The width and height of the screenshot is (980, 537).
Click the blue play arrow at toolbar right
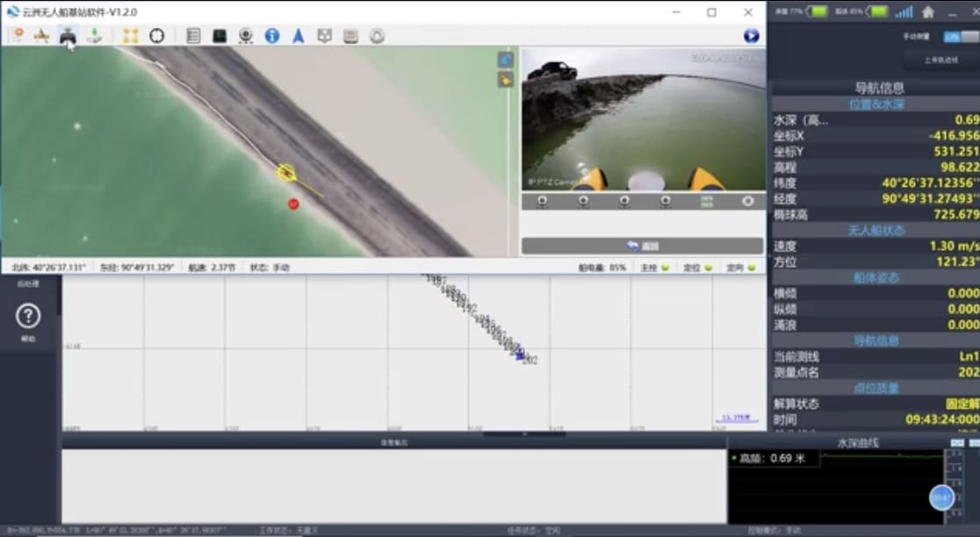(752, 36)
